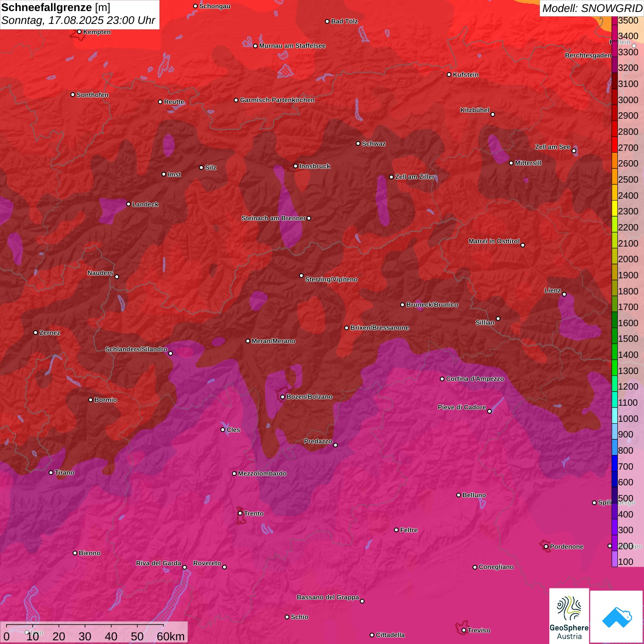This screenshot has height=644, width=644.
Task: Click the Pordenone marker dot
Action: [x=546, y=547]
